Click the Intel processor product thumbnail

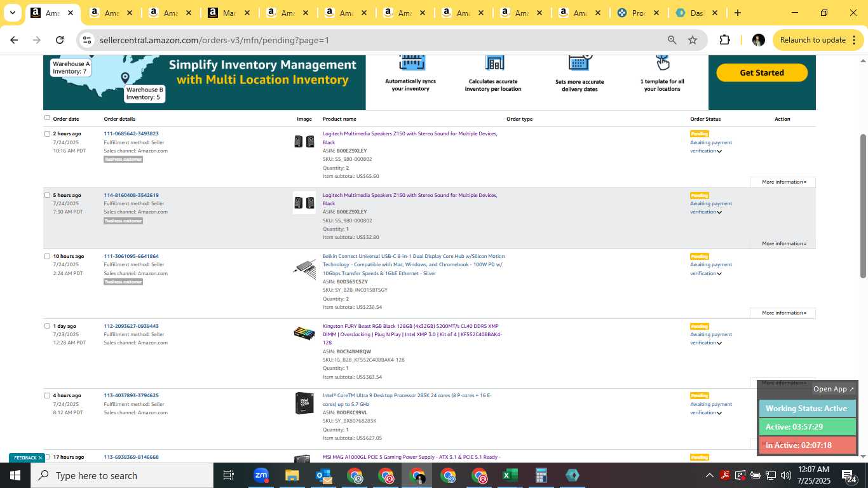coord(304,403)
